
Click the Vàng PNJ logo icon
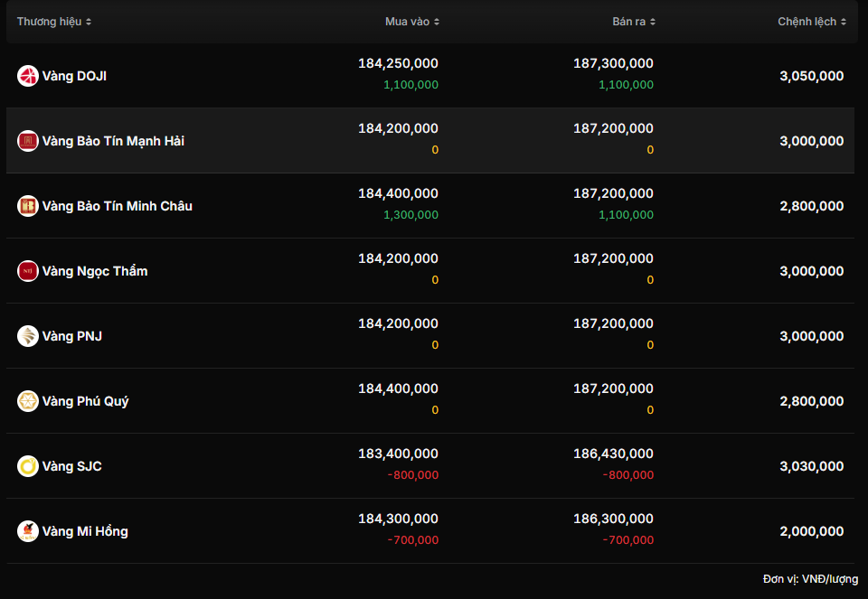pyautogui.click(x=27, y=336)
